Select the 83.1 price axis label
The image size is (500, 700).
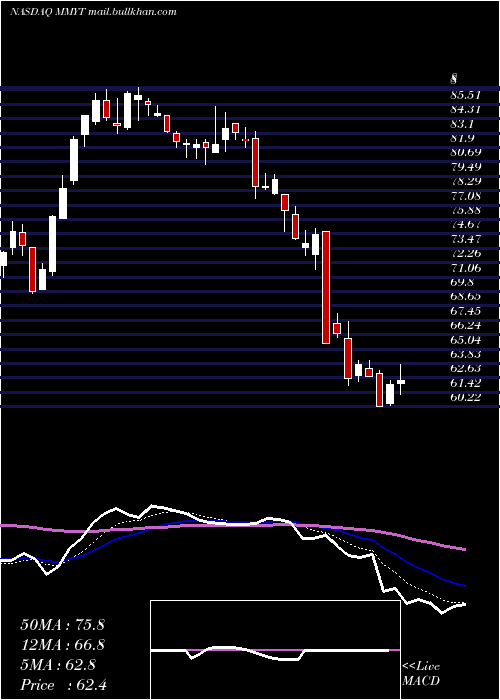tap(462, 124)
